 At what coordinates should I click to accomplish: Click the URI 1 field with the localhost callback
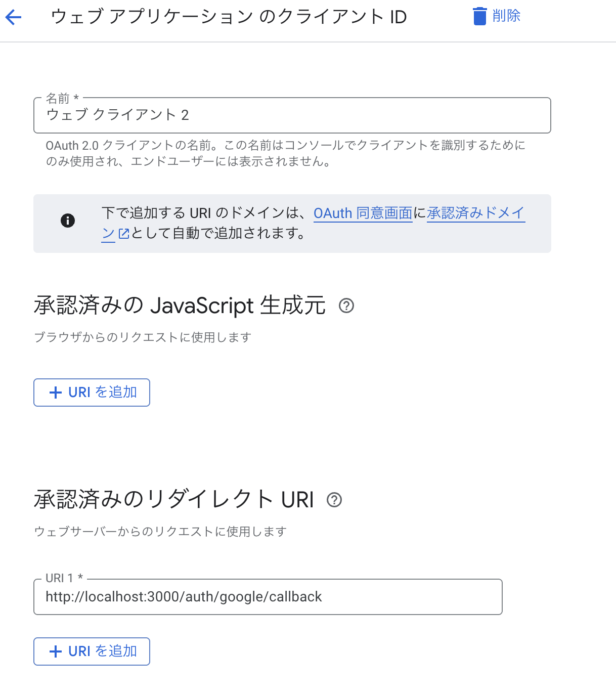pos(268,597)
